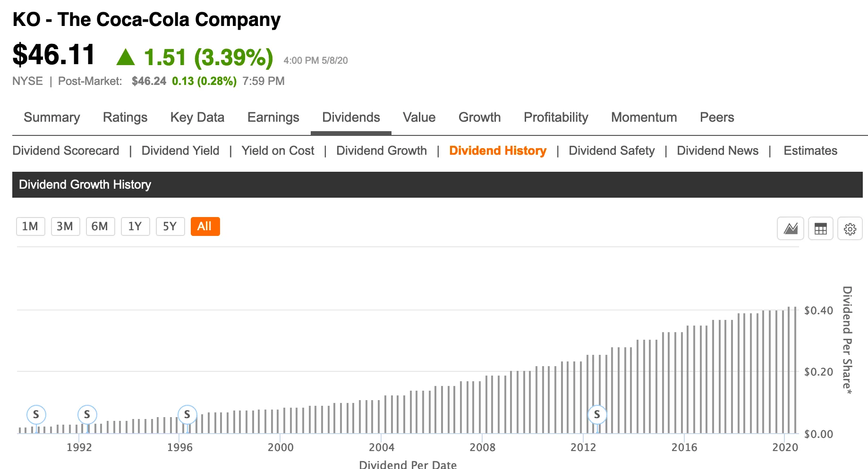Screen dimensions: 868x469
Task: Go to Dividend Growth
Action: click(x=382, y=151)
